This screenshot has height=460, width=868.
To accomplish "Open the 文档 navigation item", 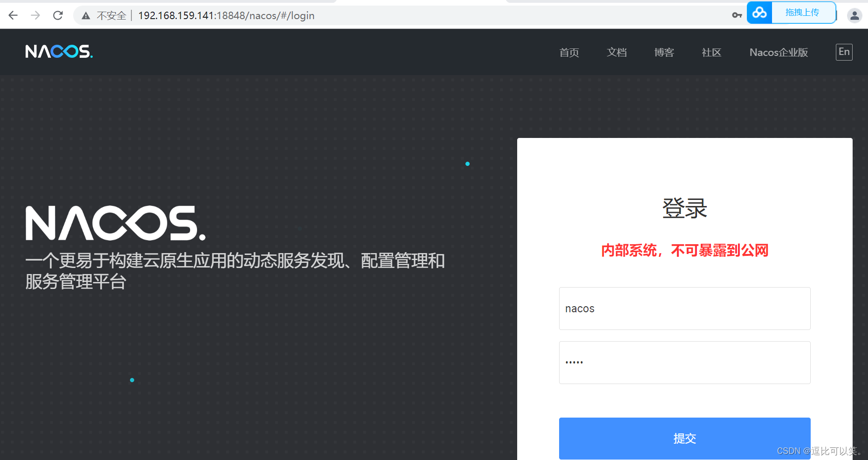I will click(x=617, y=52).
